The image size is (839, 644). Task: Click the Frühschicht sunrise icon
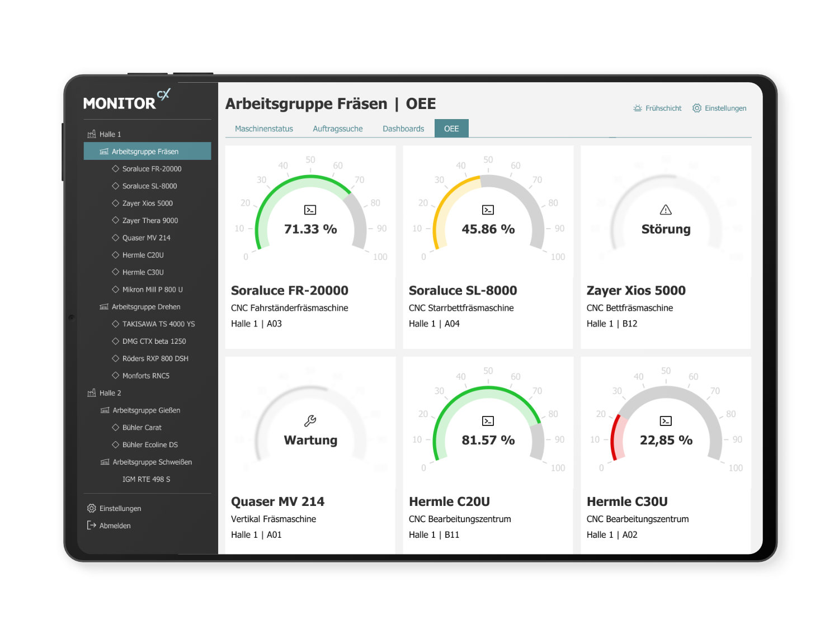638,108
